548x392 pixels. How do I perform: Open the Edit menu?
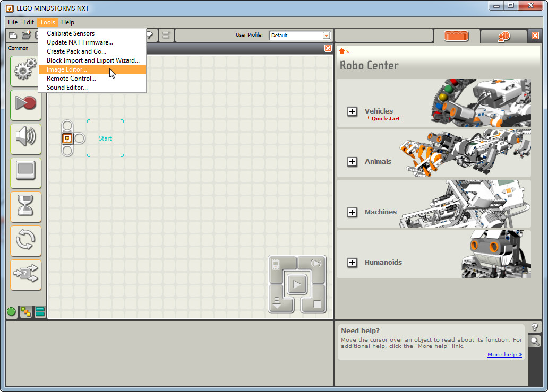[x=29, y=22]
